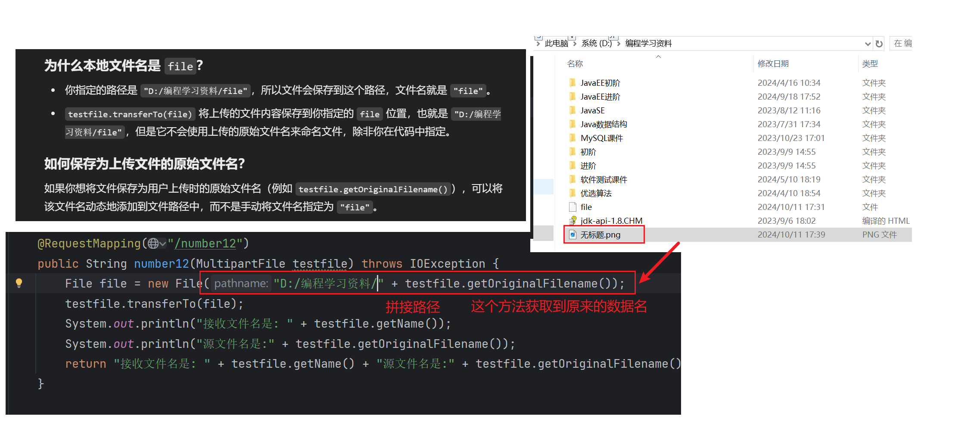980x441 pixels.
Task: Select the Java数据结构 folder row
Action: pyautogui.click(x=738, y=124)
